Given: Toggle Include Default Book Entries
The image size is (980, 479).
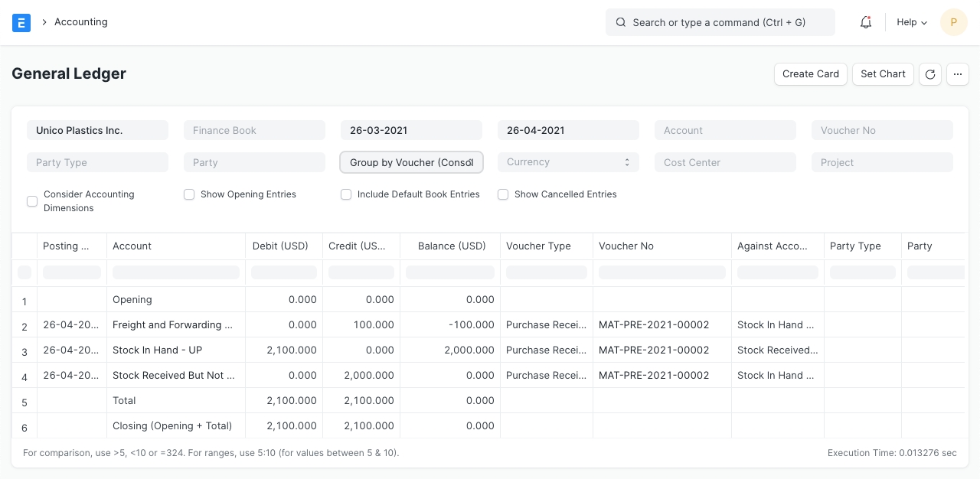Looking at the screenshot, I should 346,194.
